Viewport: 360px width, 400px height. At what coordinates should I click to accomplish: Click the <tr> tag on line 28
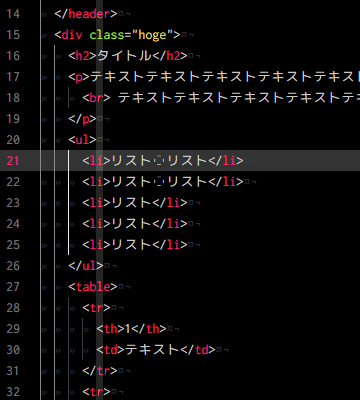click(x=96, y=308)
